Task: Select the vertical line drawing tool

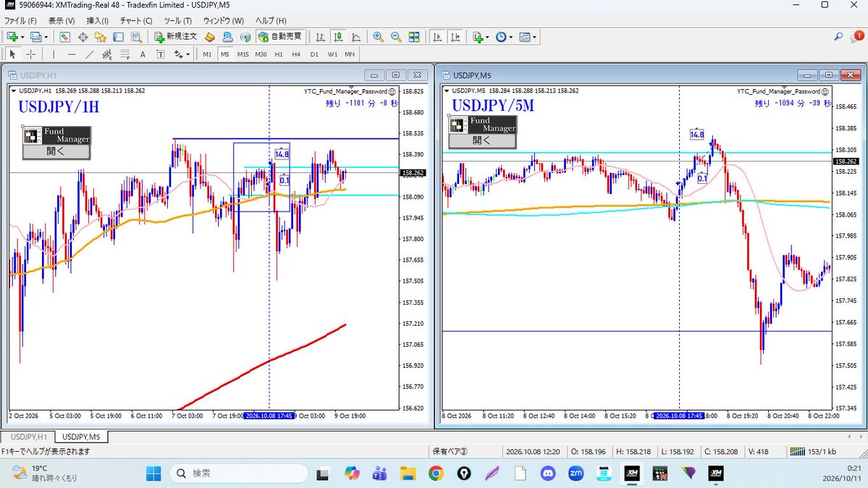Action: (x=53, y=54)
